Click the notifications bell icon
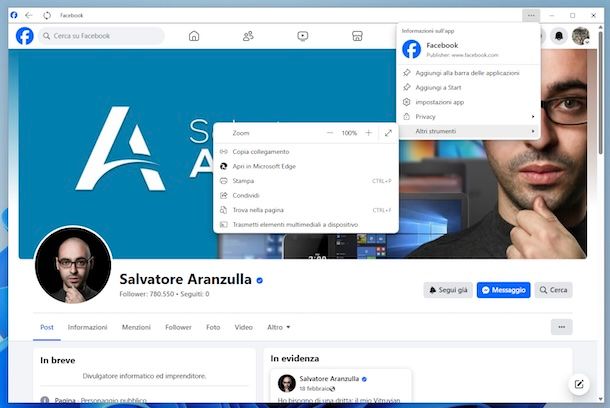610x408 pixels. coord(559,36)
